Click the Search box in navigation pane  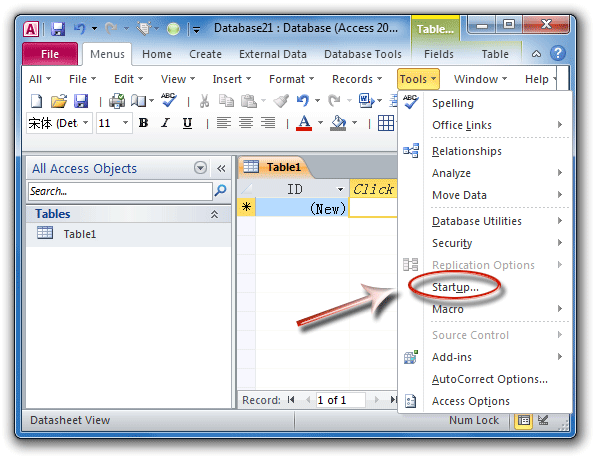120,191
